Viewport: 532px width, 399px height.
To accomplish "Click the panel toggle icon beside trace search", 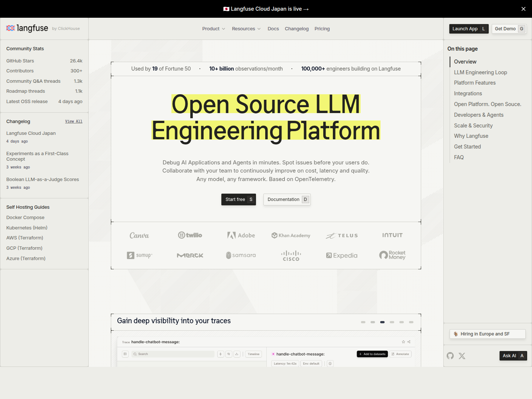I will coord(125,354).
